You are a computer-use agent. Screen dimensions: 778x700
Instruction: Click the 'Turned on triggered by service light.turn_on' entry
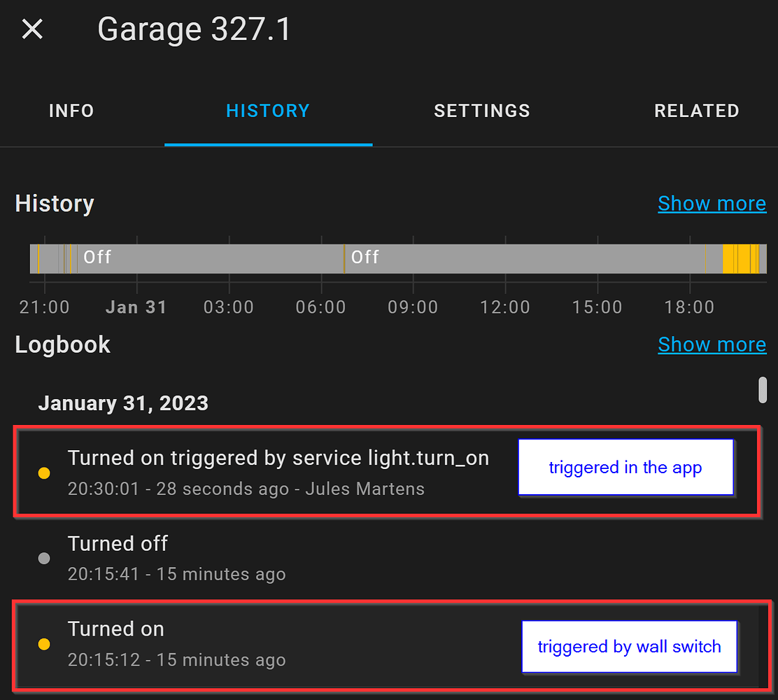pos(278,458)
